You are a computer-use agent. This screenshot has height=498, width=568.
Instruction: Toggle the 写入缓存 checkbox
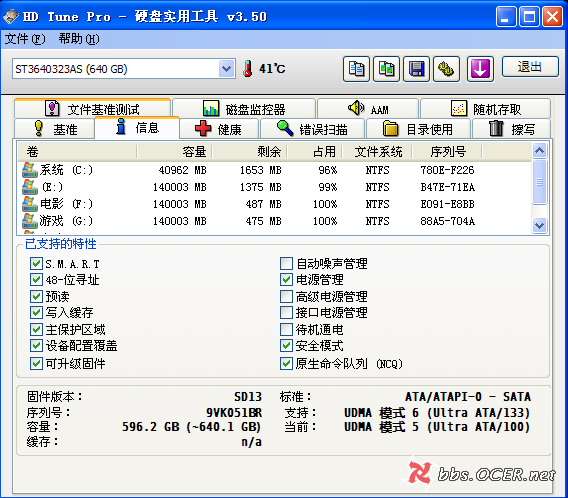point(36,312)
